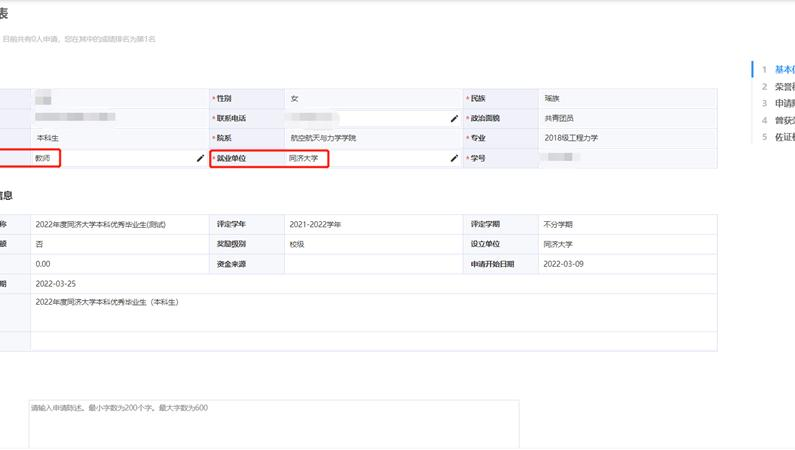Click the edit pencil in the 教师 field
Viewport: 795px width, 450px height.
pos(200,158)
